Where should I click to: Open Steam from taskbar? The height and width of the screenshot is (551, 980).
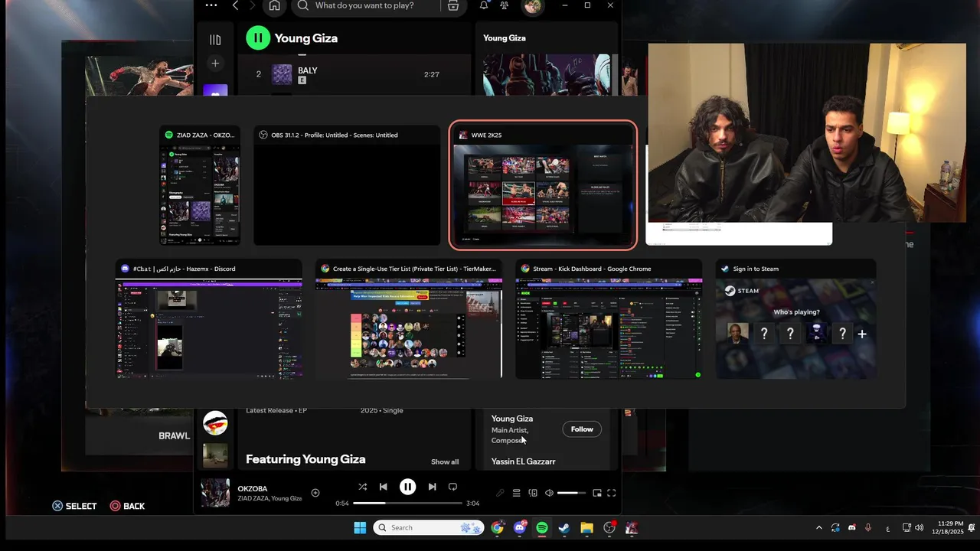tap(564, 527)
